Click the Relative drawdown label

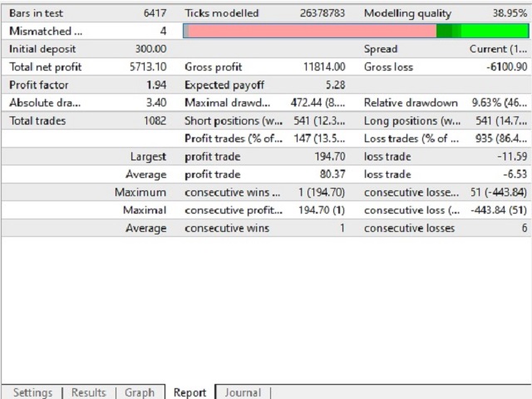click(x=411, y=103)
